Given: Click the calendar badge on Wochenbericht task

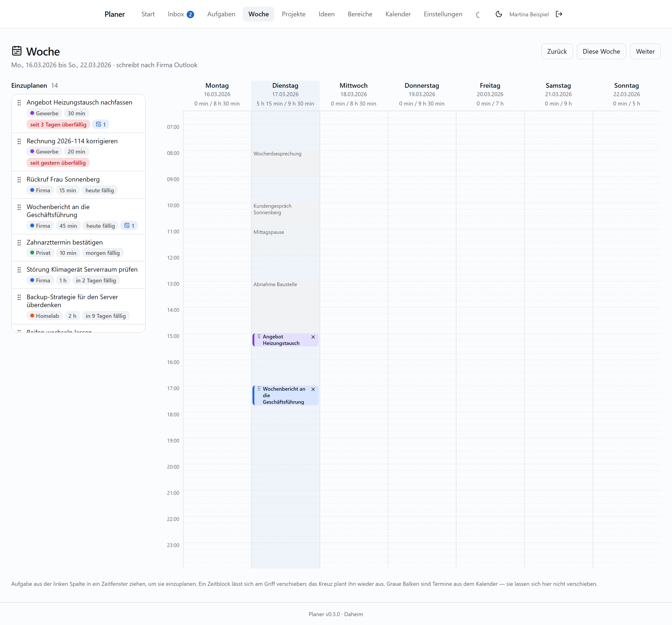Looking at the screenshot, I should tap(129, 226).
